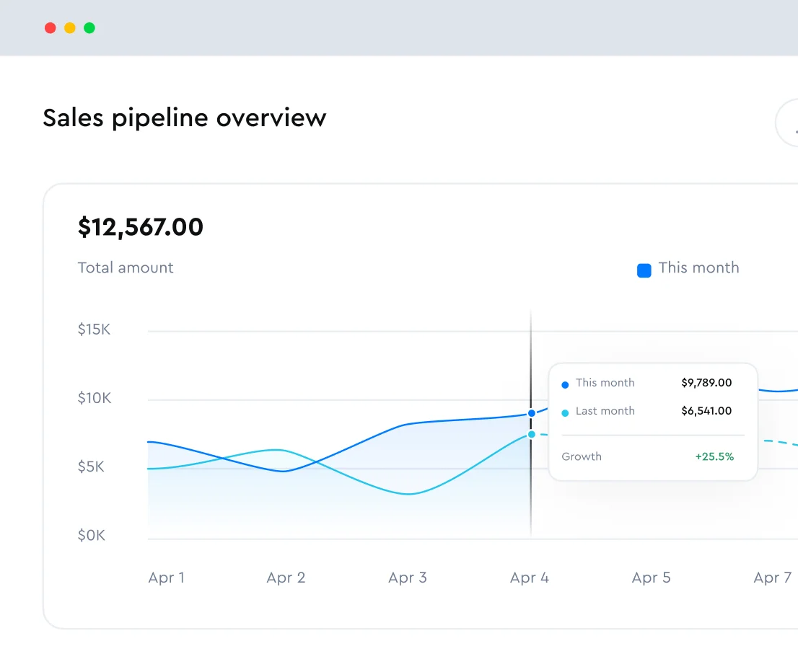Click the $6,541.00 value in tooltip
The height and width of the screenshot is (672, 798).
pyautogui.click(x=706, y=411)
